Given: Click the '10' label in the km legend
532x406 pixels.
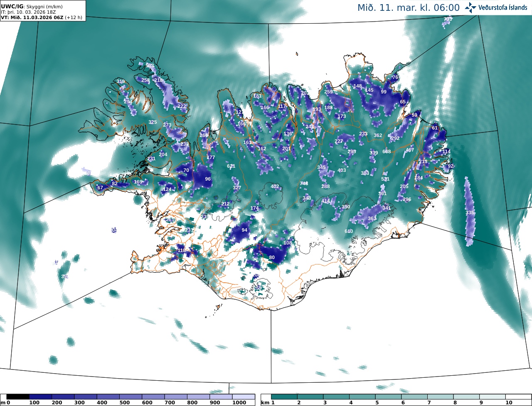Looking at the screenshot, I should pyautogui.click(x=508, y=403).
